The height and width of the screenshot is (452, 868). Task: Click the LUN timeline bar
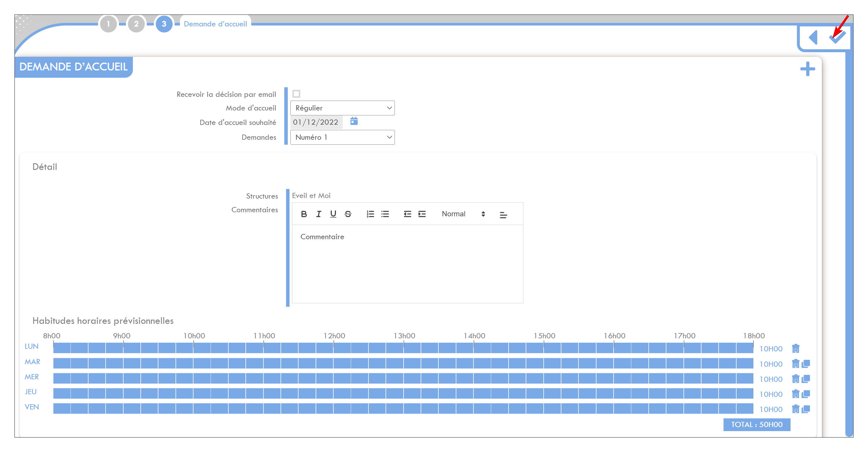(403, 348)
